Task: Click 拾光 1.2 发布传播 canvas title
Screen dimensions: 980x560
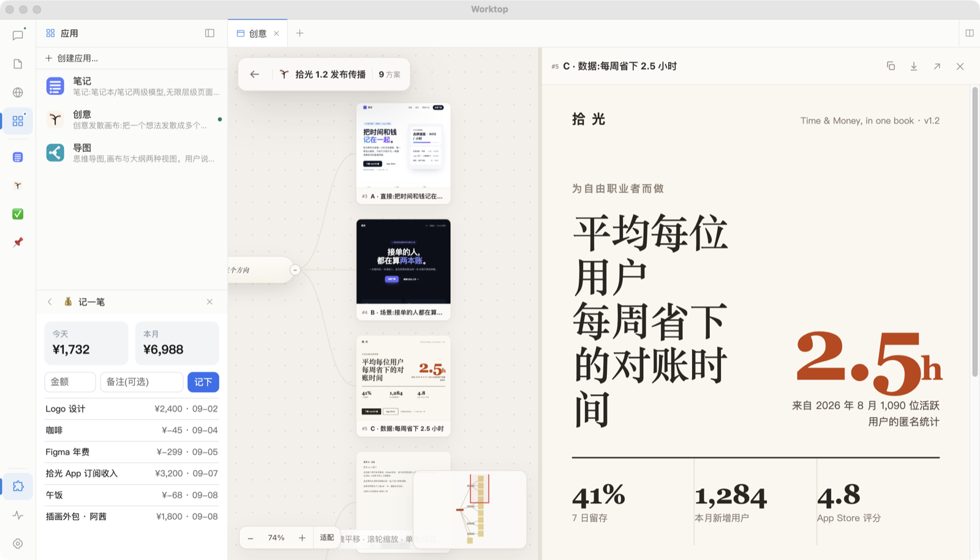Action: (x=330, y=74)
